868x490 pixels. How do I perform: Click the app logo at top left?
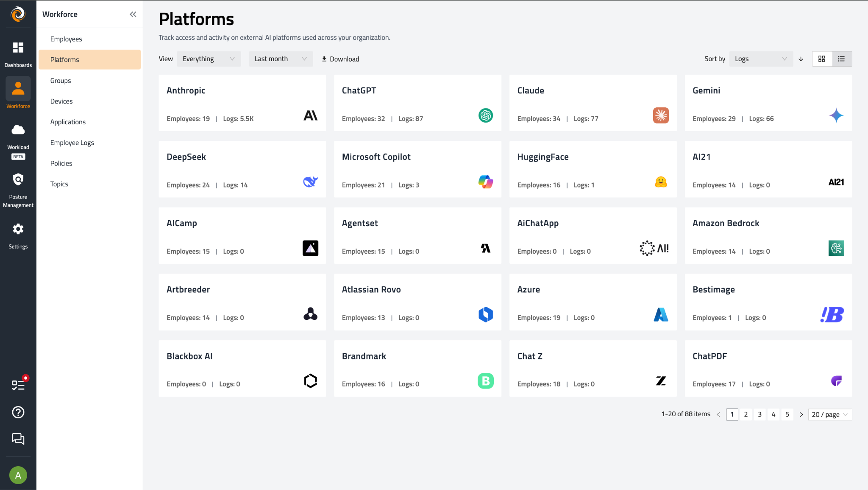click(18, 14)
